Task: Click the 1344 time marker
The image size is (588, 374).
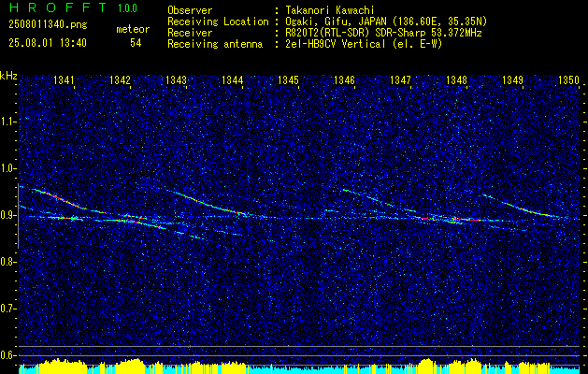Action: [x=232, y=79]
